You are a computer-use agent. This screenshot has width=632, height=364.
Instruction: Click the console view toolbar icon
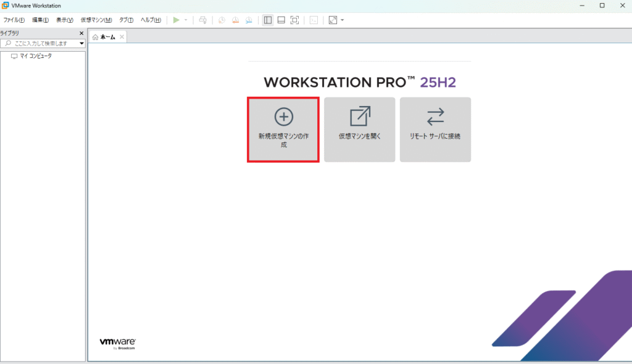[314, 20]
